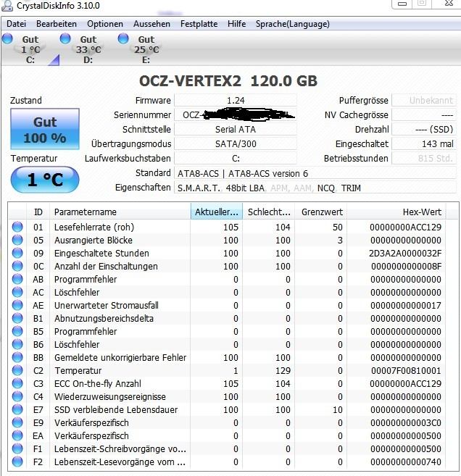Open the Sprache(Language) menu

[292, 24]
